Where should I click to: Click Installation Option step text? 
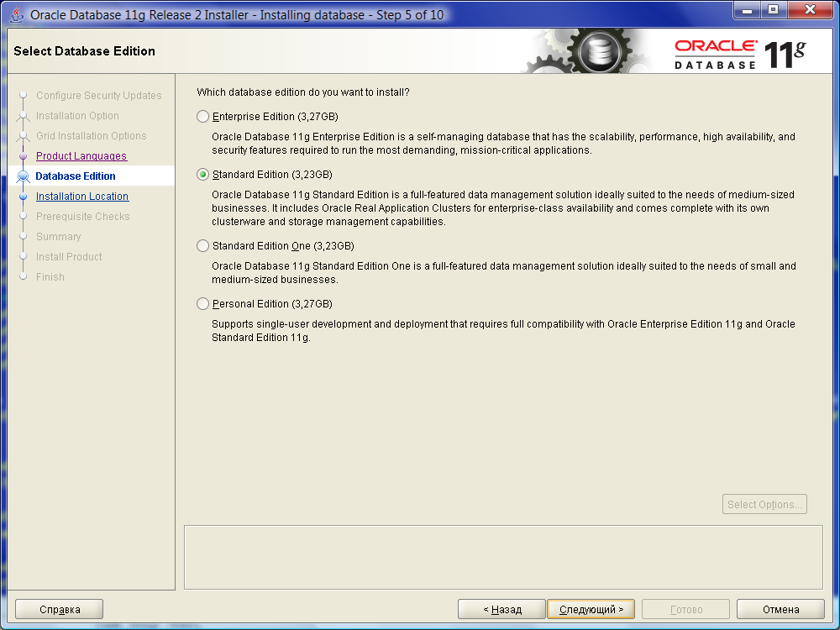pos(77,116)
